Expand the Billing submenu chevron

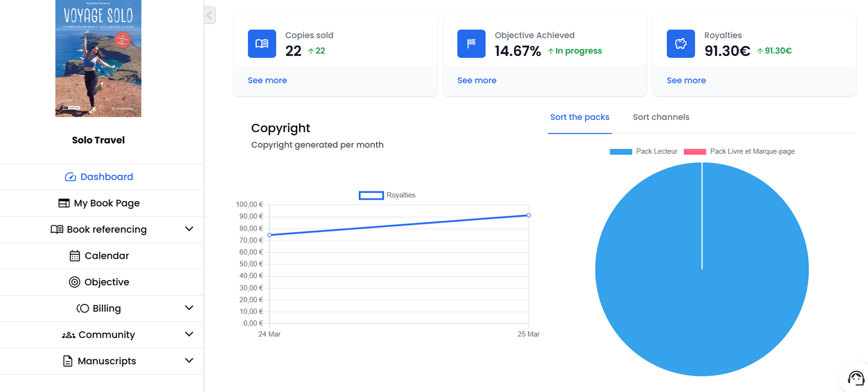point(189,308)
